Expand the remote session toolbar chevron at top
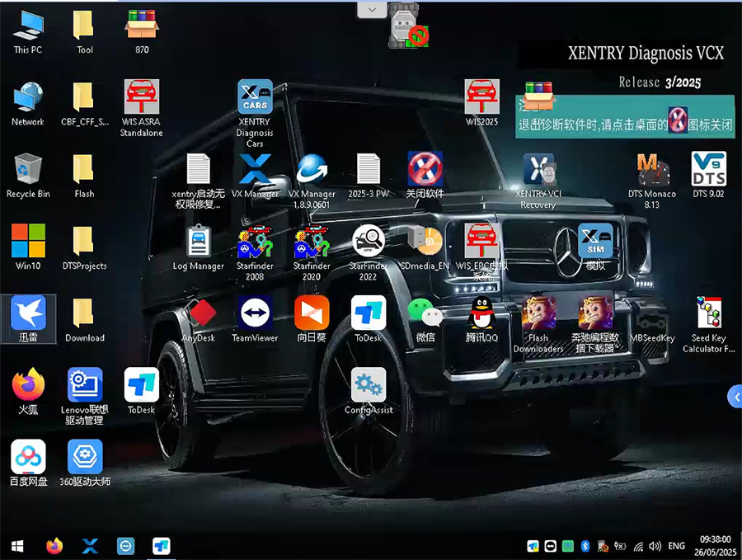Viewport: 742px width, 560px height. click(372, 9)
